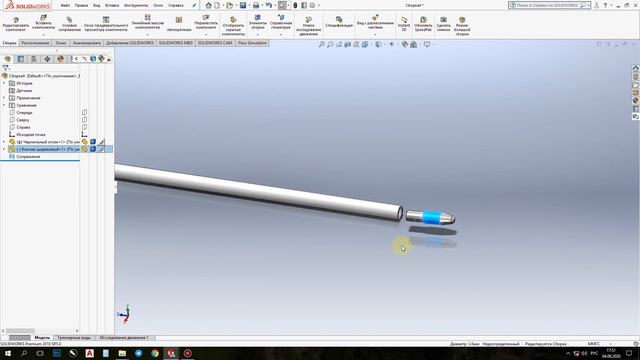Select the Датчики tree item

24,91
